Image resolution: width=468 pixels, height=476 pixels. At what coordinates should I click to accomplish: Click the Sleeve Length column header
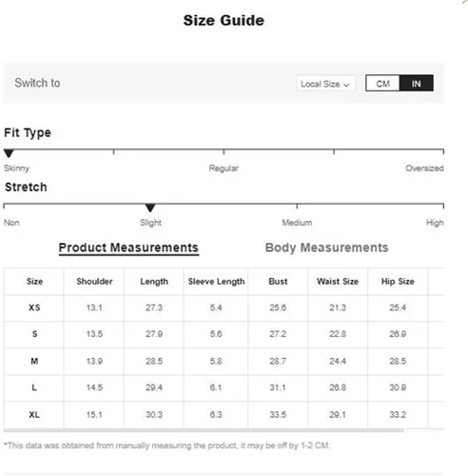pos(216,282)
